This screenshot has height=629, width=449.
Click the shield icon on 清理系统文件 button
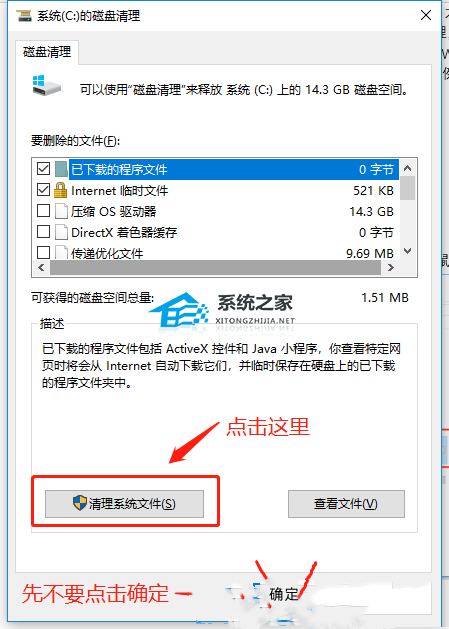[80, 503]
